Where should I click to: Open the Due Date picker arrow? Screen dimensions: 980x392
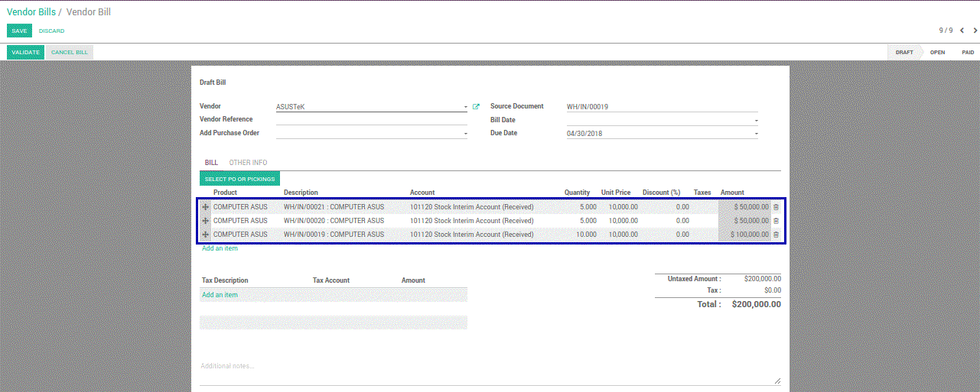click(756, 134)
